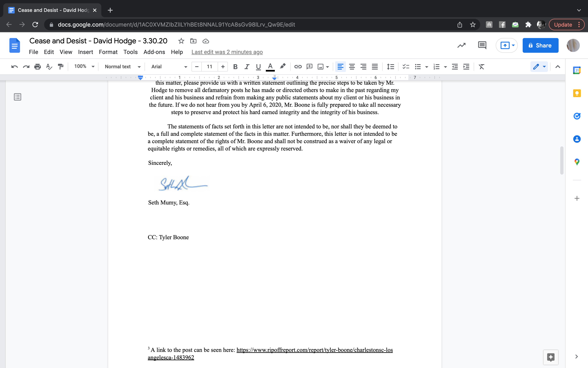Toggle bold formatting

click(235, 67)
